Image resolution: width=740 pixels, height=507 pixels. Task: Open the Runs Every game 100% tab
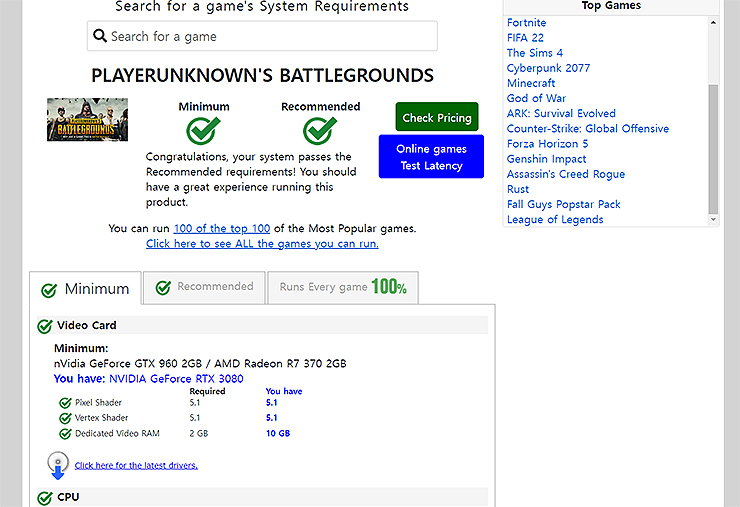click(x=343, y=287)
